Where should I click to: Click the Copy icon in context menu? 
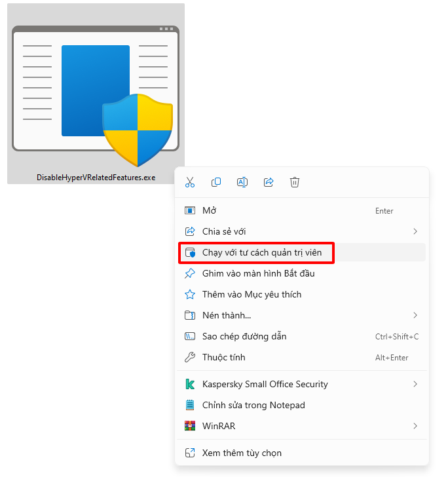tap(216, 182)
